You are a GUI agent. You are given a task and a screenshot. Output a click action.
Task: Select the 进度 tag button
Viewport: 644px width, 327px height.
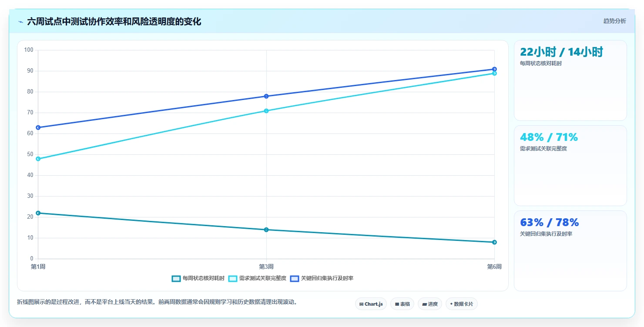tap(430, 304)
